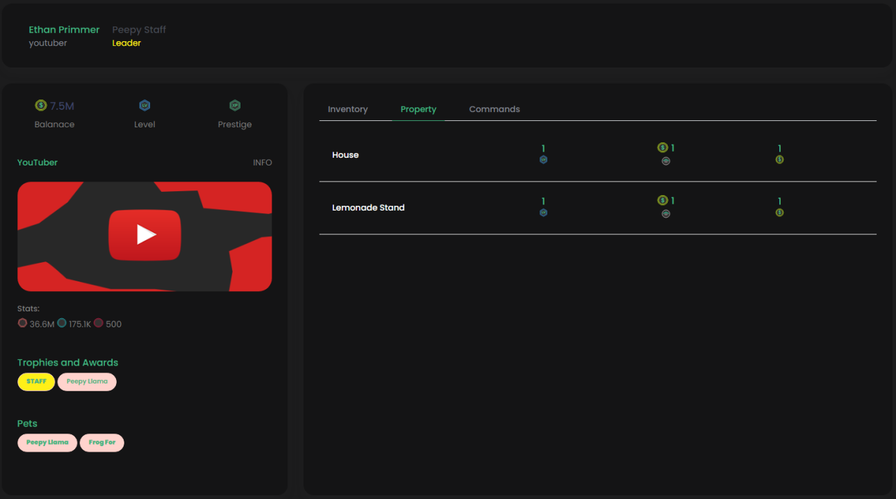Click the INFO link beside YouTuber
This screenshot has height=499, width=896.
coord(262,163)
